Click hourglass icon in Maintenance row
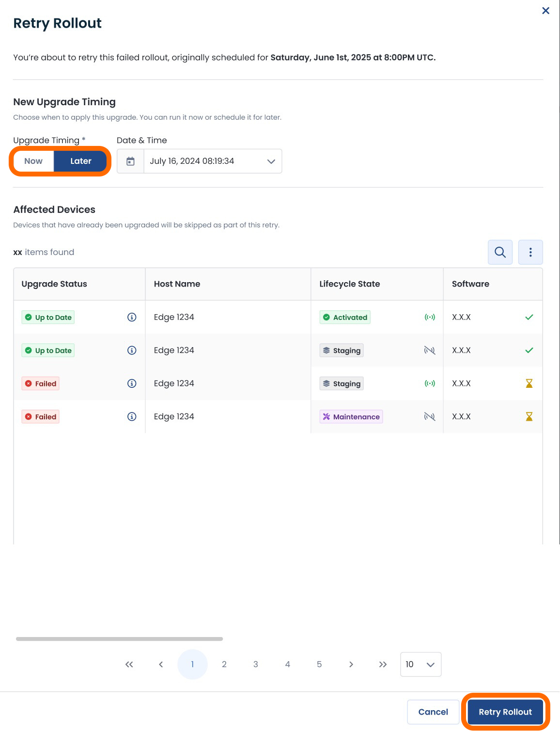This screenshot has width=560, height=733. click(x=529, y=416)
